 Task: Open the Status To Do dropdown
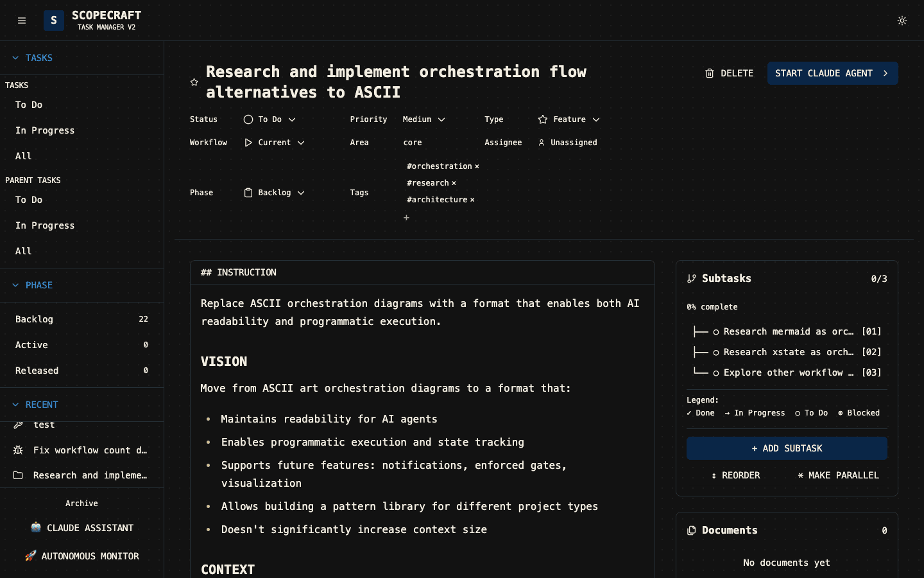point(269,119)
